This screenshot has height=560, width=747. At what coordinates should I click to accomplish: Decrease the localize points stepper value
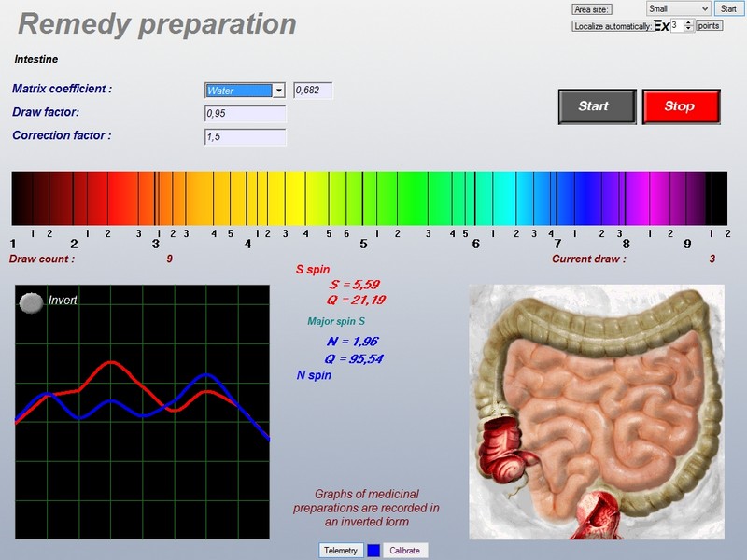(x=689, y=29)
